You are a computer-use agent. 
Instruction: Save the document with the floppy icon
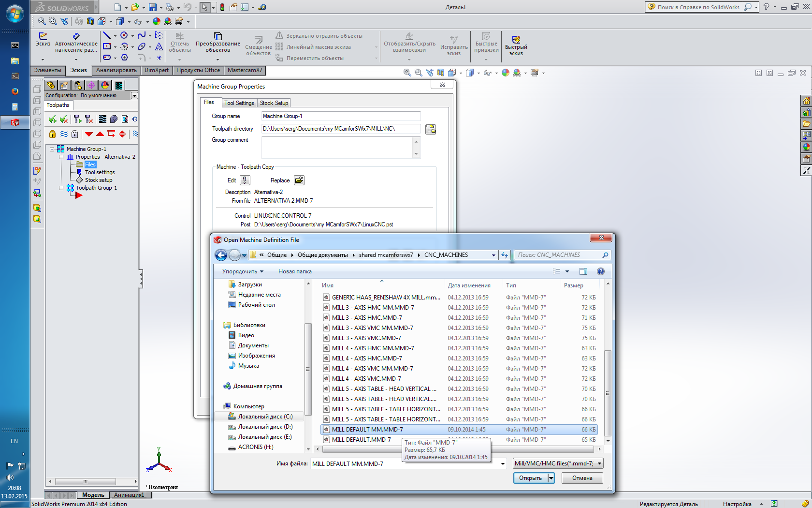(153, 7)
